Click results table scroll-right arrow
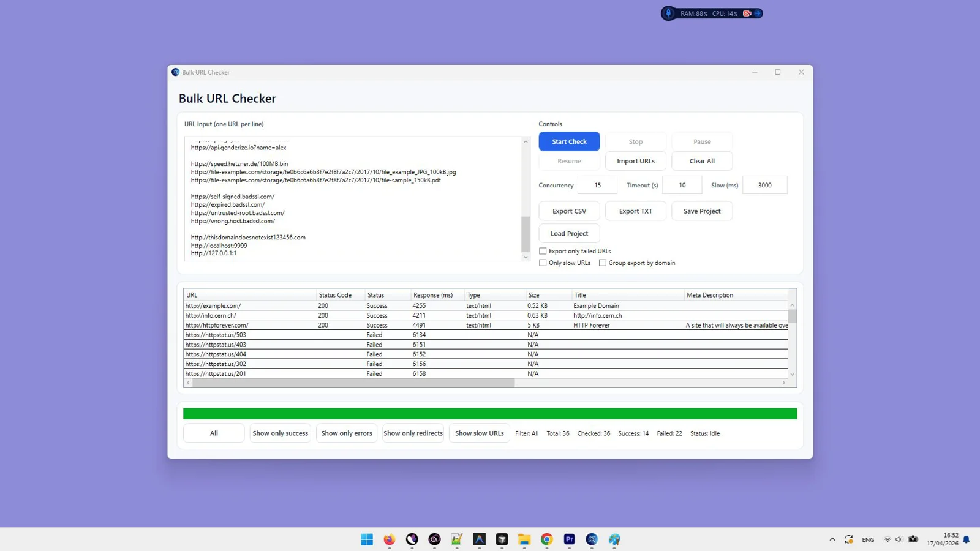This screenshot has height=551, width=980. (x=783, y=383)
